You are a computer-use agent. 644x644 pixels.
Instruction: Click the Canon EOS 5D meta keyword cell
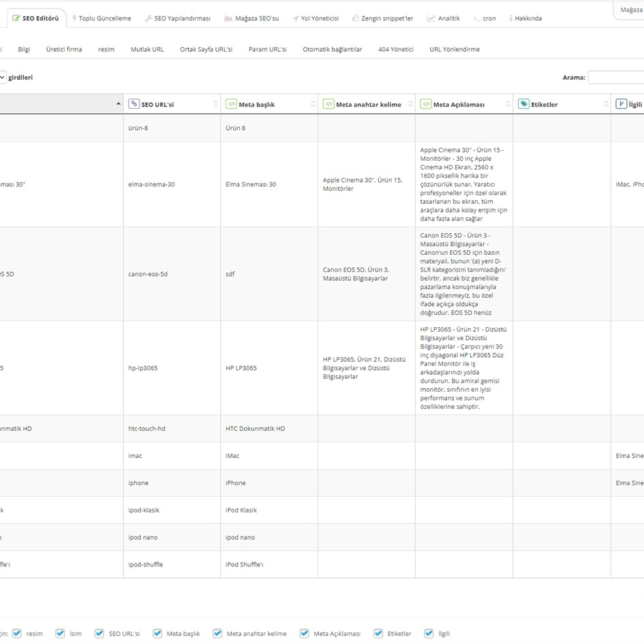pyautogui.click(x=367, y=274)
